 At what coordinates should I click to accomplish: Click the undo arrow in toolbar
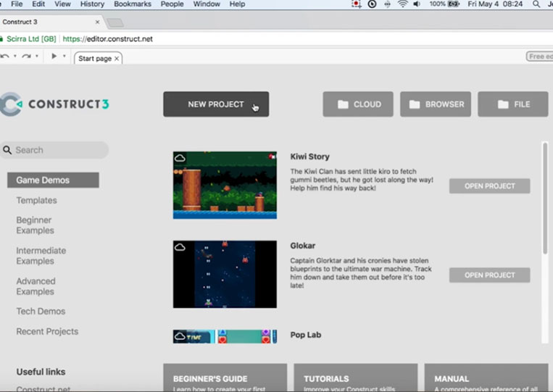4,57
